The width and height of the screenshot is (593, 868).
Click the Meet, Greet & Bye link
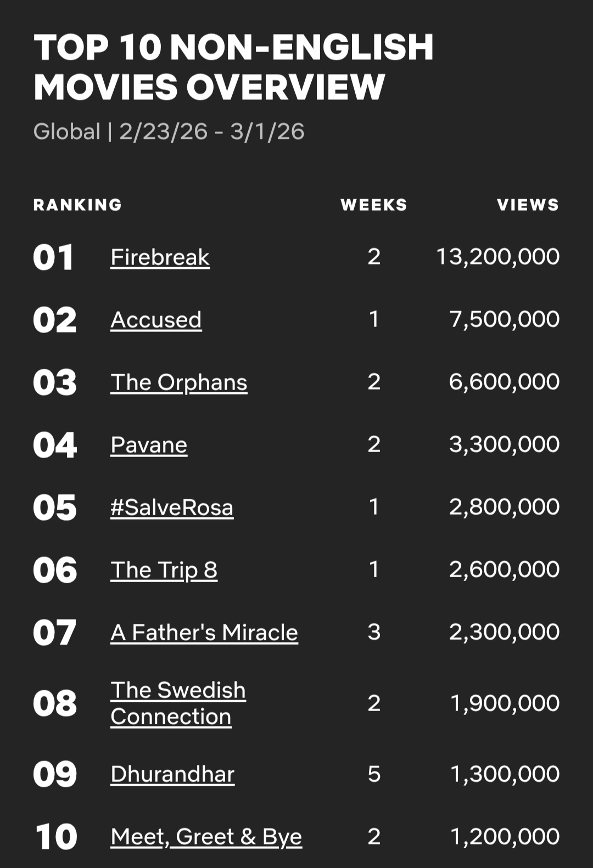point(206,837)
